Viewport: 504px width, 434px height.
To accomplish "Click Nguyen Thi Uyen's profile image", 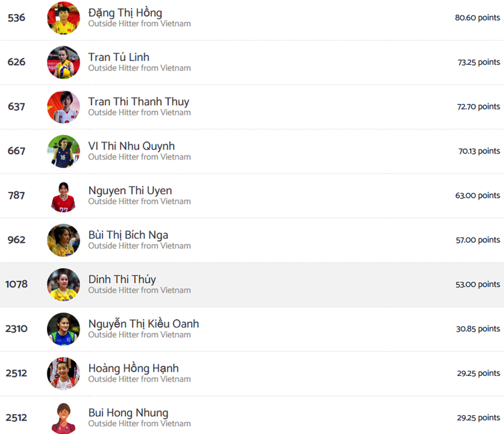I will point(63,196).
